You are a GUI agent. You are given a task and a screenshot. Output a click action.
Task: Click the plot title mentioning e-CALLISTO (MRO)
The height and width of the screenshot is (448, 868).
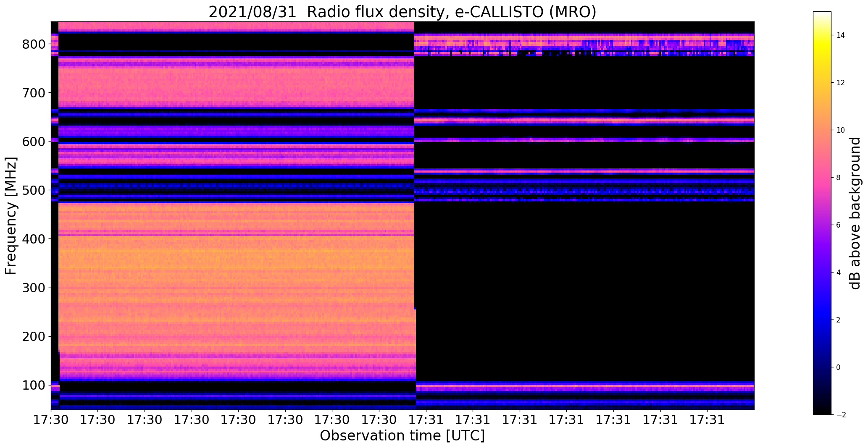coord(402,12)
